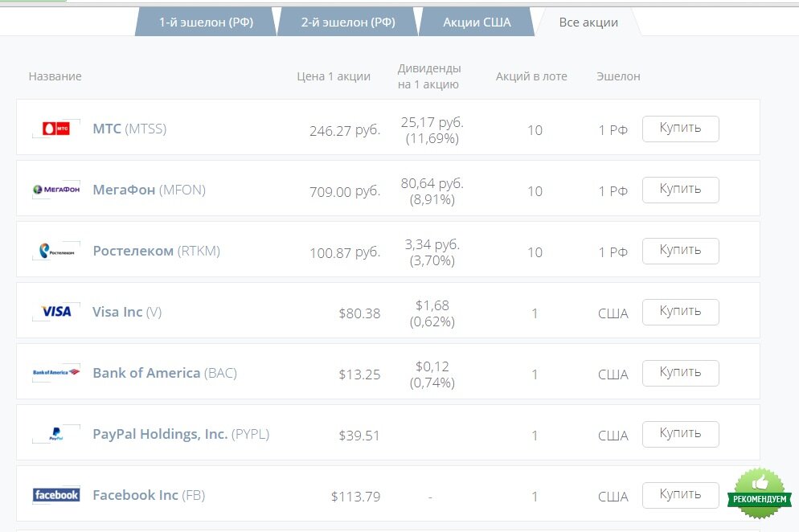Click the Название column header

[x=55, y=76]
